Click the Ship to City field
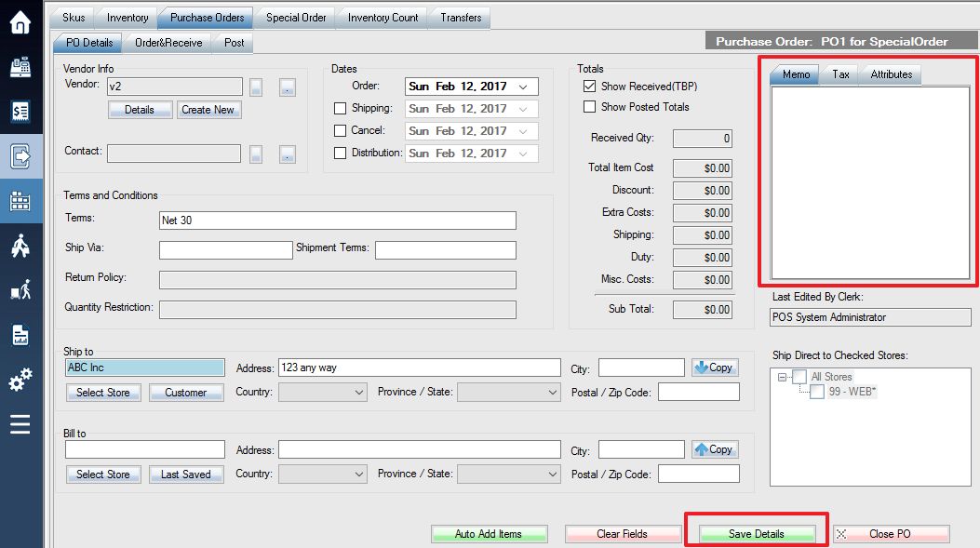 point(641,368)
